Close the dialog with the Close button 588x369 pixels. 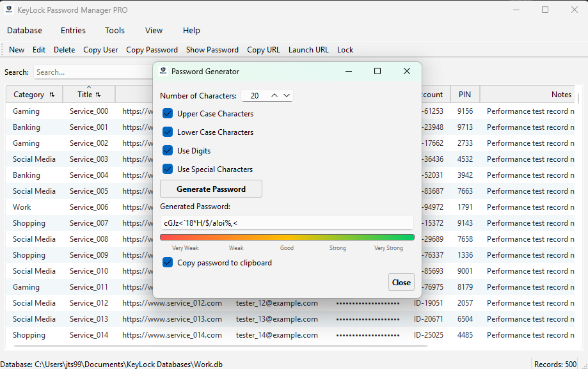pos(401,283)
